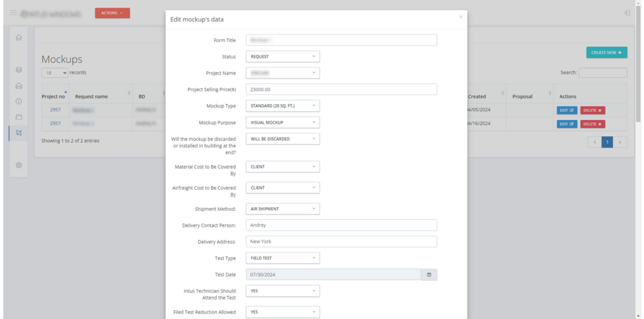Expand the Shipment Method dropdown
Screen dimensions: 644x319
(x=282, y=208)
